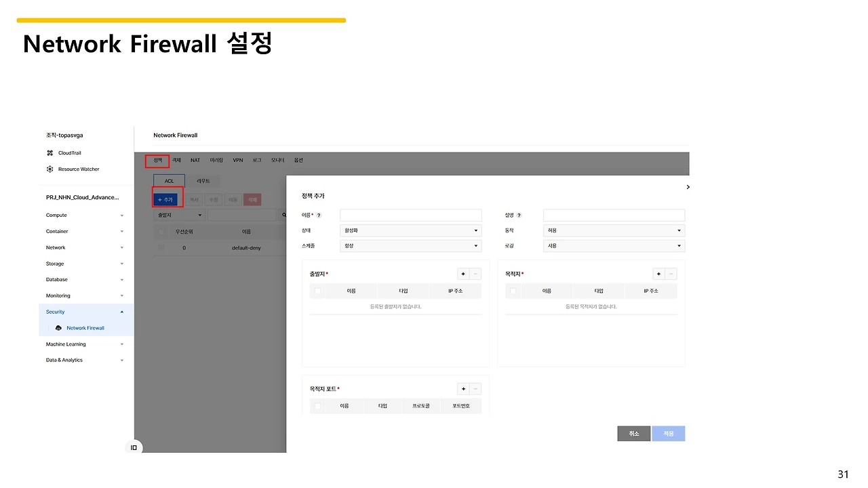
Task: Open the Network Firewall link in sidebar
Action: 85,328
